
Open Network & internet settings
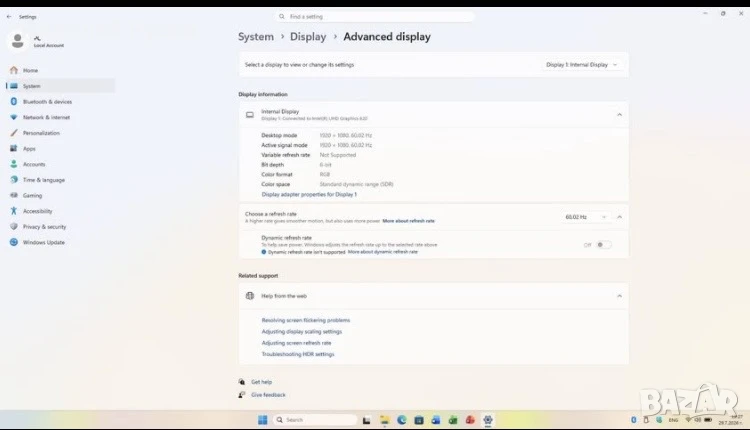tap(46, 117)
